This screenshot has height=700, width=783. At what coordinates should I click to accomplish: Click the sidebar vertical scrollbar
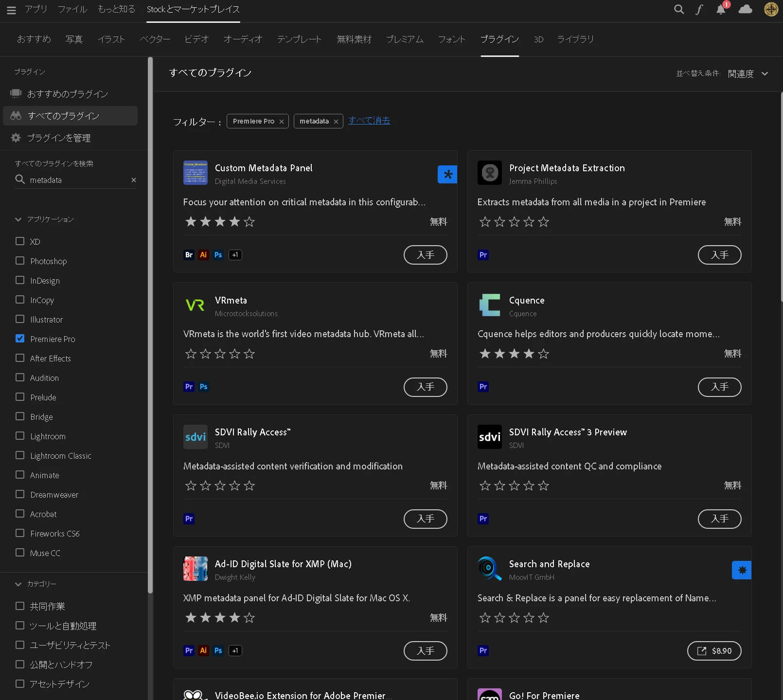coord(150,325)
